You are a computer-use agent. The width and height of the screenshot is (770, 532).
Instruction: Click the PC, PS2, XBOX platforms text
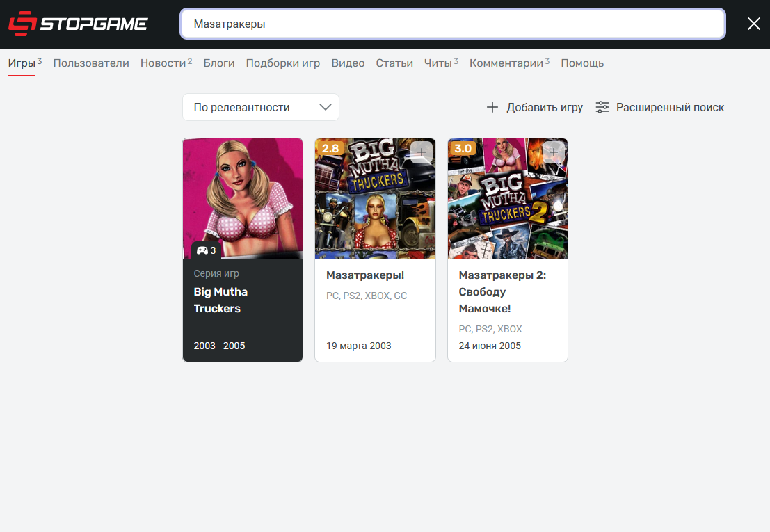(x=490, y=330)
